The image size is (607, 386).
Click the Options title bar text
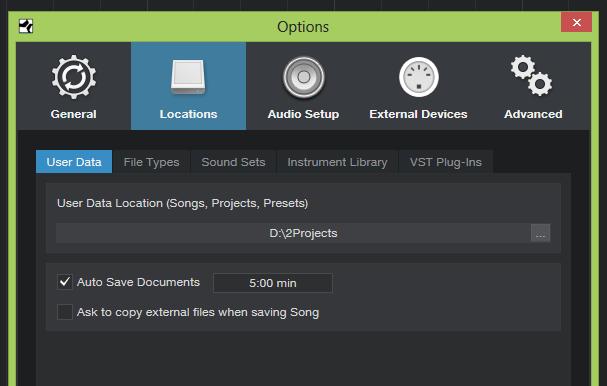point(303,27)
